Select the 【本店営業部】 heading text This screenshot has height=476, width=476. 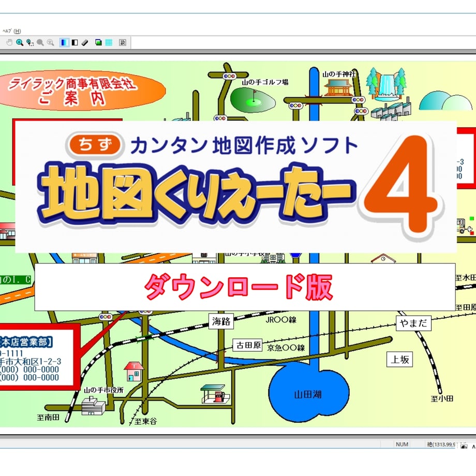[26, 342]
